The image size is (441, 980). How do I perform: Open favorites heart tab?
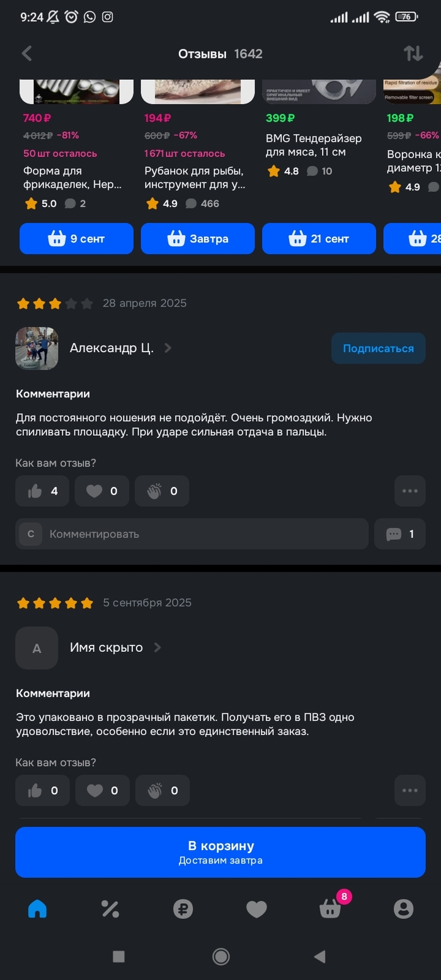(x=256, y=908)
